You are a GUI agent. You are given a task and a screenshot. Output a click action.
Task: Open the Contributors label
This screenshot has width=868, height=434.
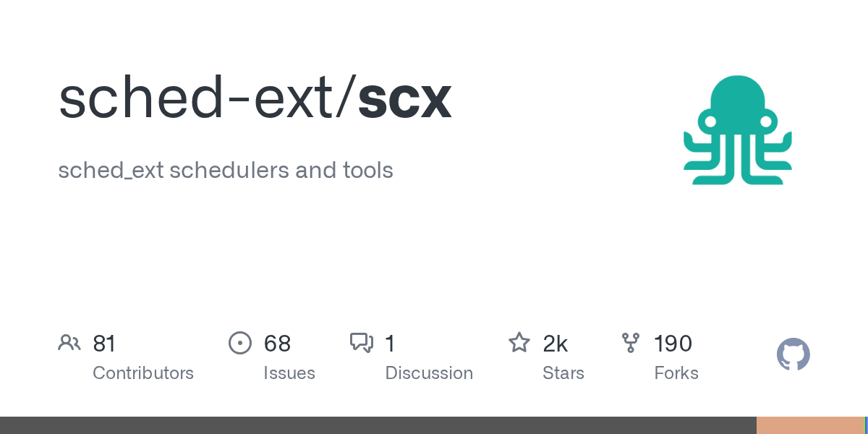[143, 373]
